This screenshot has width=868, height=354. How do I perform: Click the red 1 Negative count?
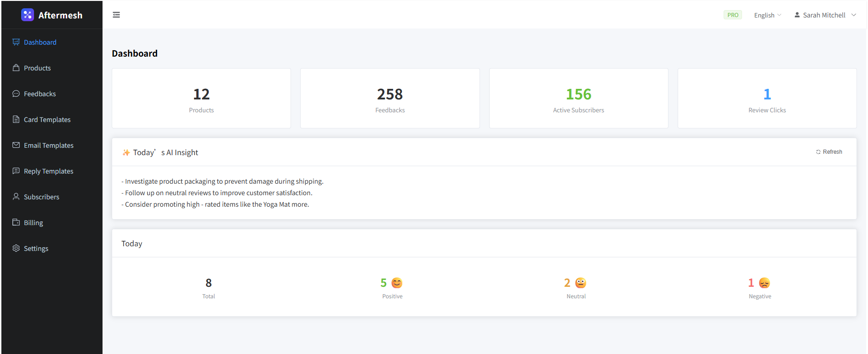[x=751, y=283]
